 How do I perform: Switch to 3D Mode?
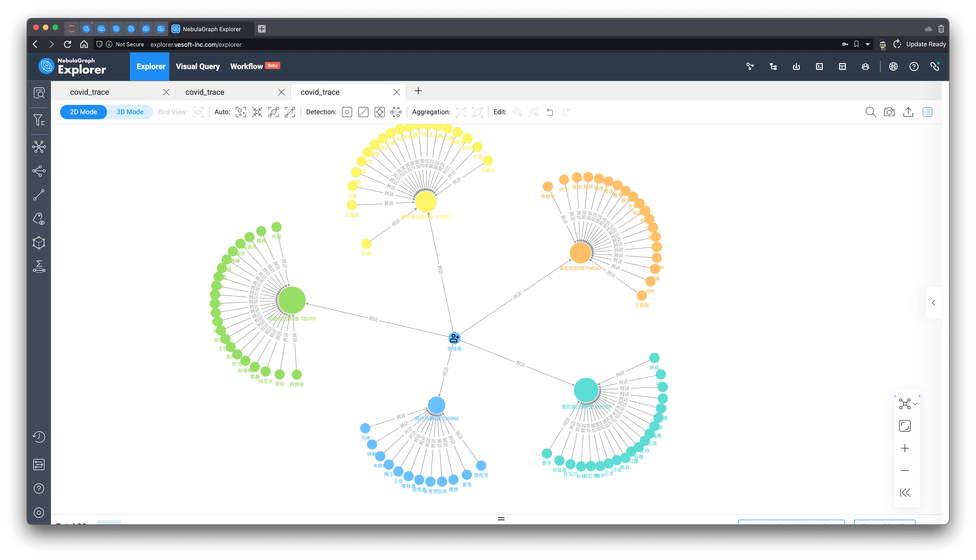coord(130,112)
